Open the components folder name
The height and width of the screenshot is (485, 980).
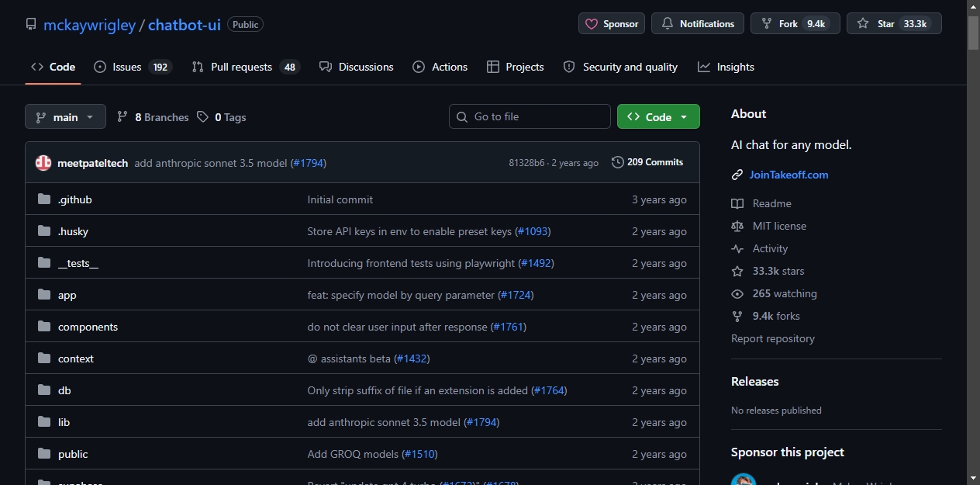click(88, 327)
